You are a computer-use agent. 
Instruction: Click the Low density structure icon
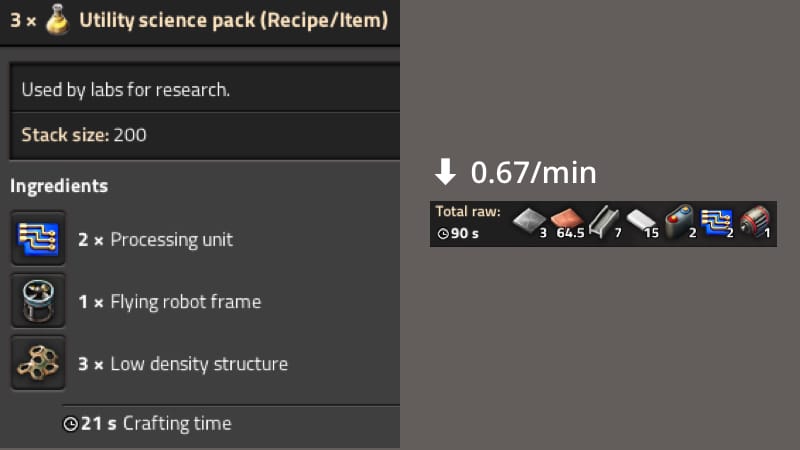tap(38, 364)
